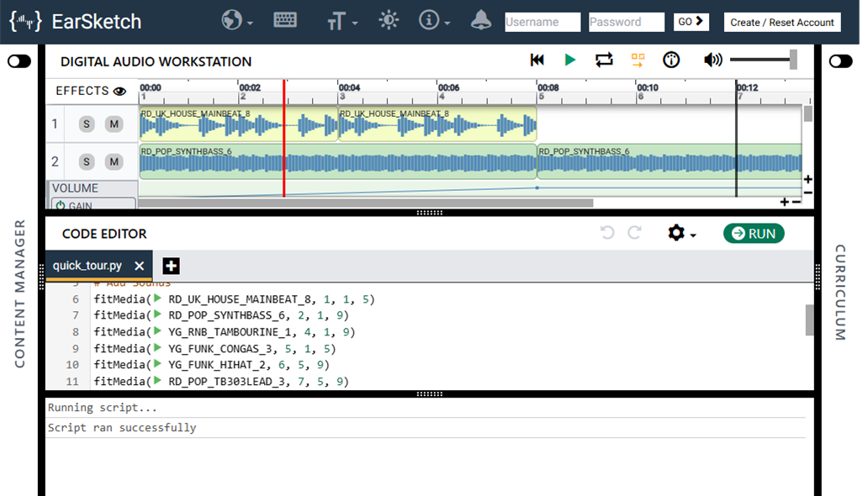Open the language globe menu
Screen dimensions: 868x496
[237, 21]
